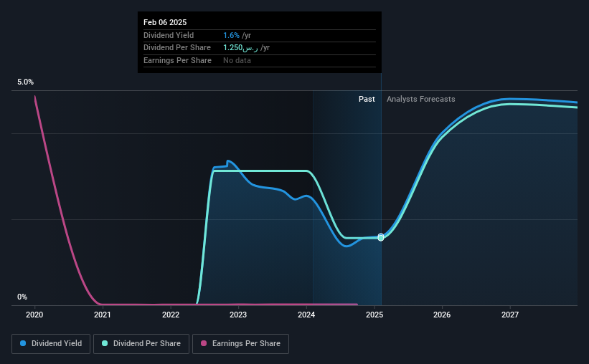
Task: Click the blue Dividend Yield legend dot
Action: (23, 343)
